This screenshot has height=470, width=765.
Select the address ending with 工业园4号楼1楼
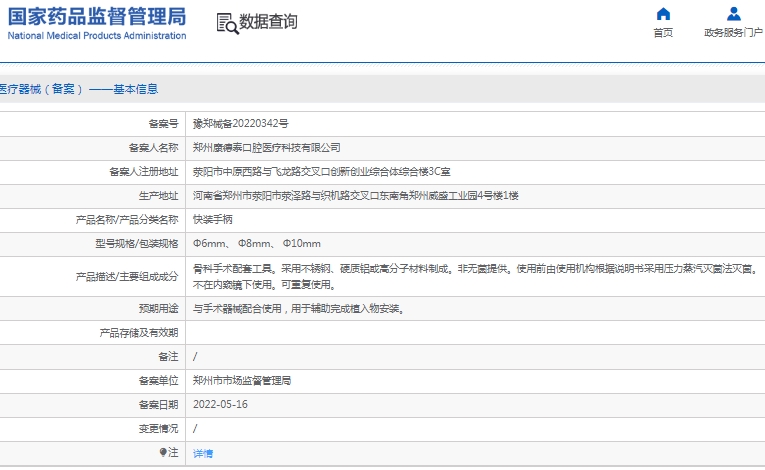[x=356, y=195]
